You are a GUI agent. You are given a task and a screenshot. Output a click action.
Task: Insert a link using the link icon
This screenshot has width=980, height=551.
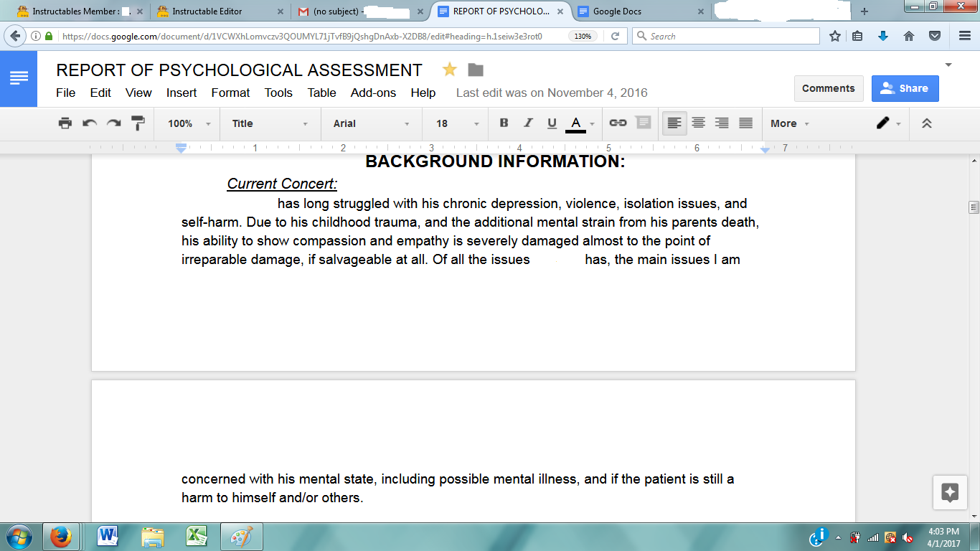[x=618, y=123]
